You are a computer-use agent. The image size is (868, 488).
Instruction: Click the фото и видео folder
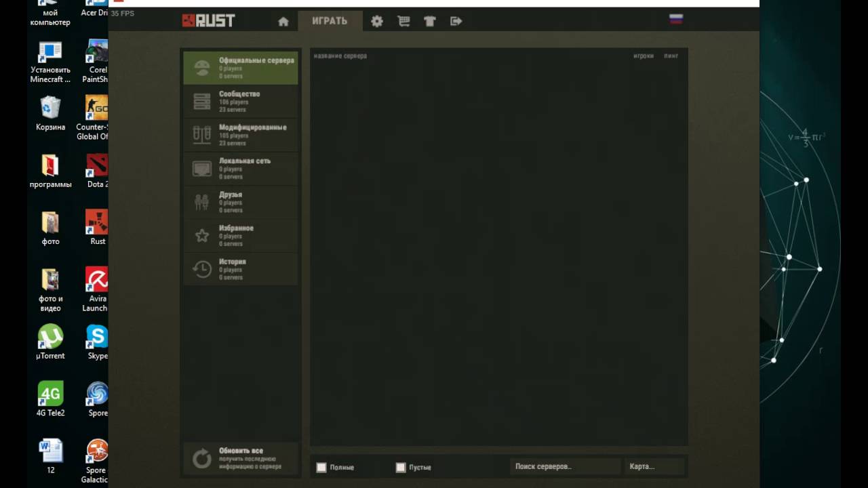(x=51, y=289)
